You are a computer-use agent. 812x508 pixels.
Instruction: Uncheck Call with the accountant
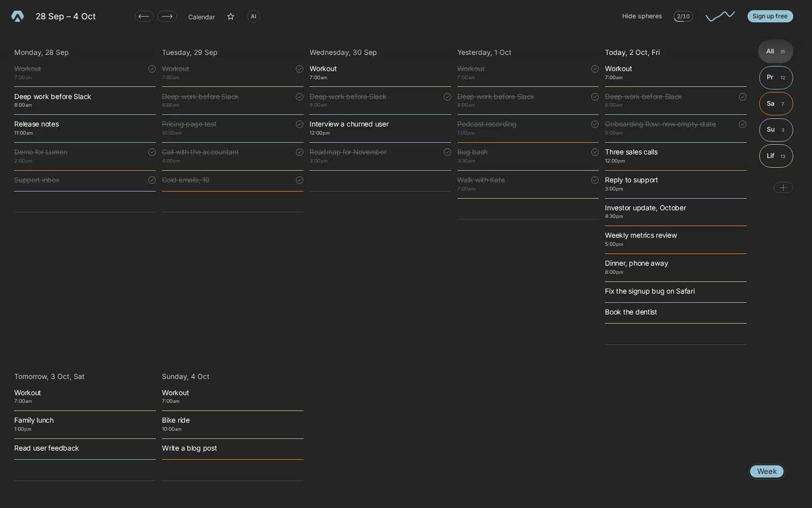299,152
